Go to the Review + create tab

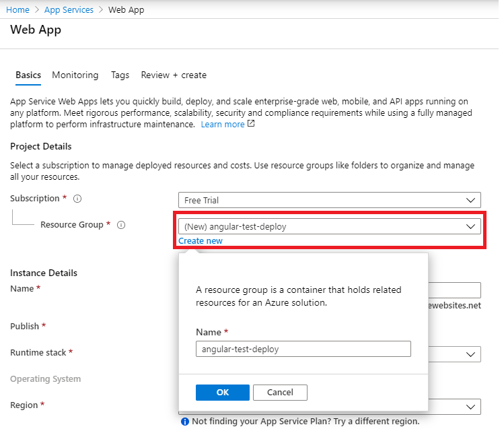pyautogui.click(x=174, y=75)
